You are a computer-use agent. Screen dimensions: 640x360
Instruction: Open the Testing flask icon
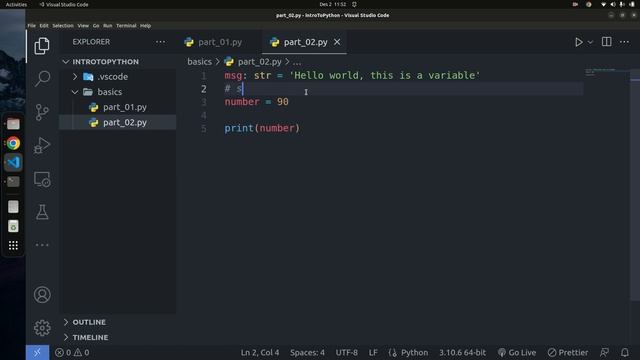pos(42,212)
